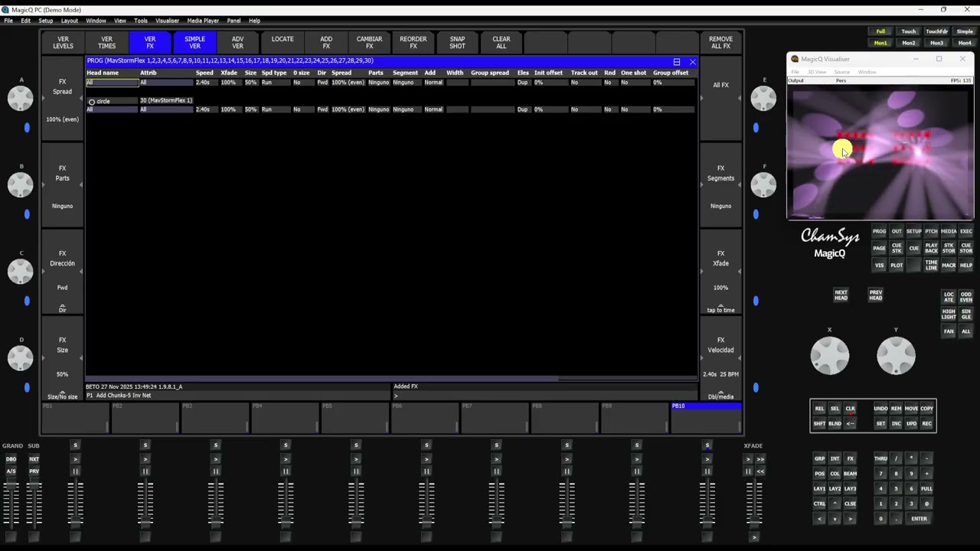Tap the GRP group key
The height and width of the screenshot is (551, 980).
coord(819,459)
